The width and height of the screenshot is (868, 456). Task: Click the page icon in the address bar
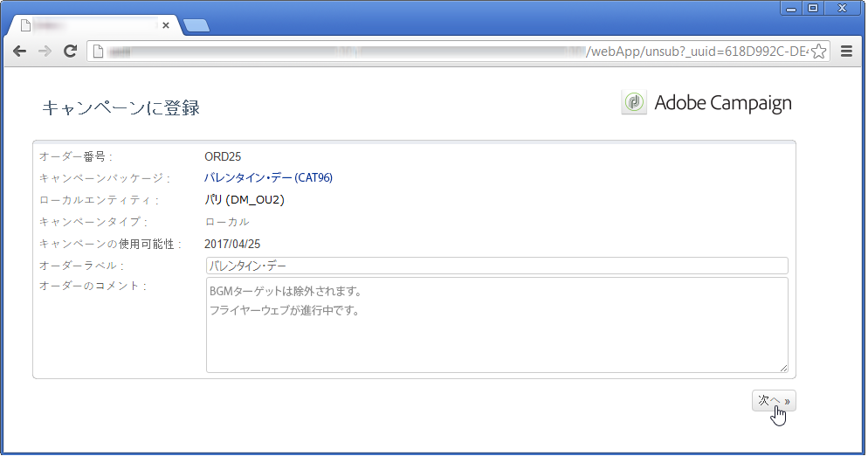98,52
